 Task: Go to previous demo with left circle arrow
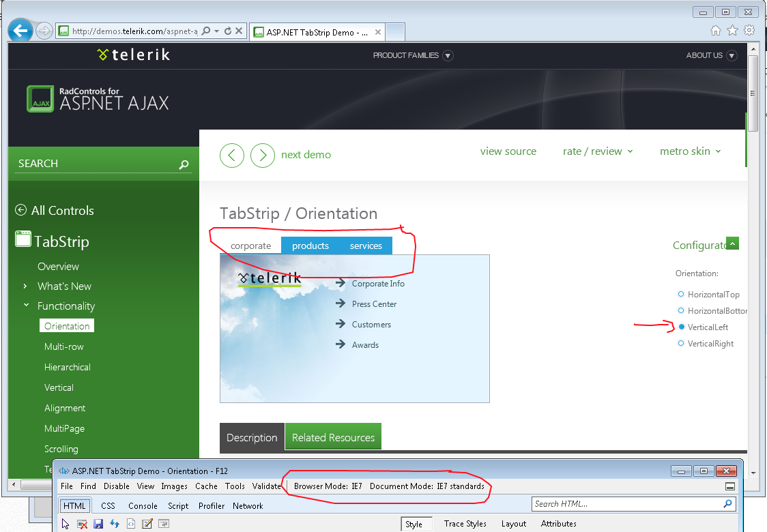(x=232, y=156)
